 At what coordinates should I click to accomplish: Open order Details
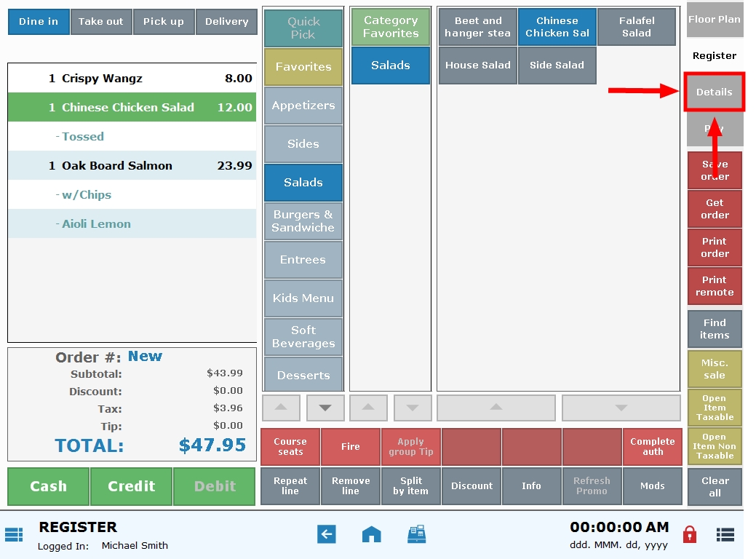click(715, 92)
